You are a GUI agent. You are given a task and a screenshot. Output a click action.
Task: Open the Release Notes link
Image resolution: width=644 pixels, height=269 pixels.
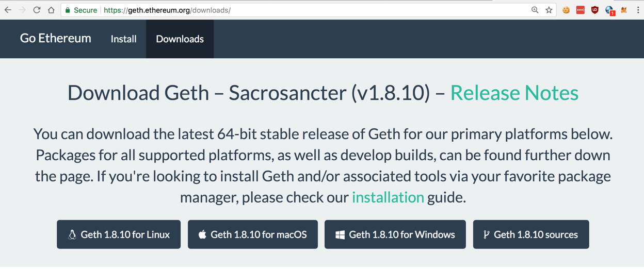tap(514, 93)
